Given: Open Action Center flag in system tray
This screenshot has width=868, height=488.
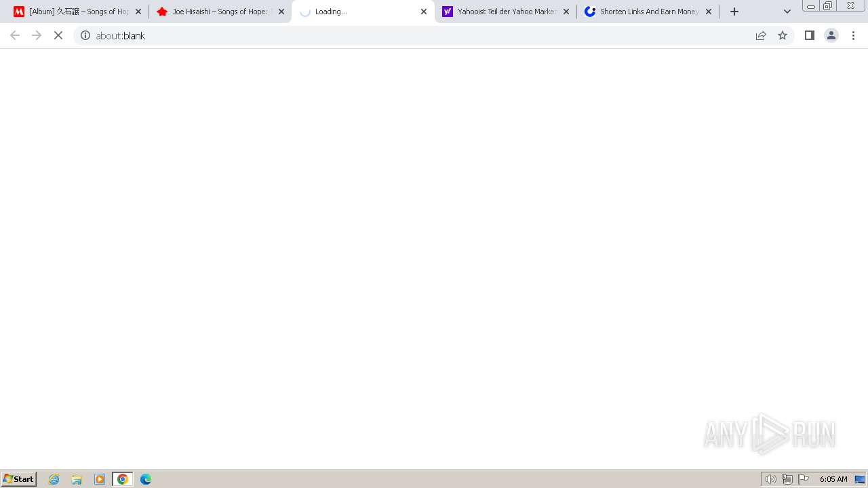Looking at the screenshot, I should coord(804,479).
